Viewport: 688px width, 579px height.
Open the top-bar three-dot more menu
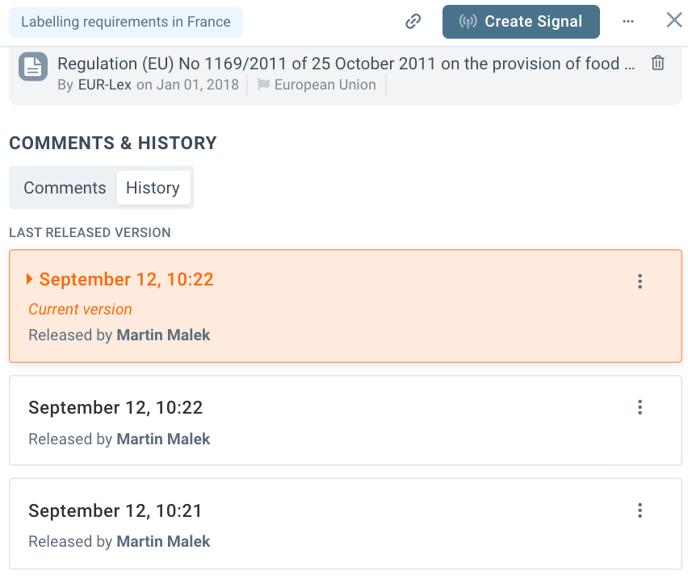tap(628, 21)
